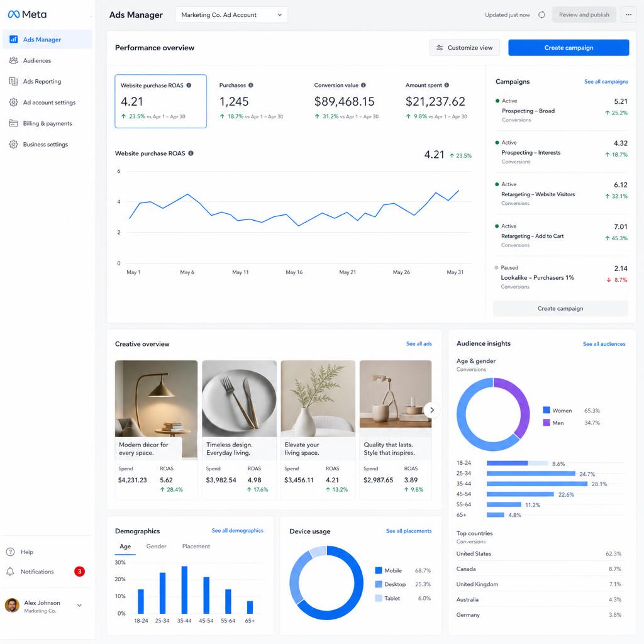This screenshot has height=644, width=644.
Task: Click the blue Women legend swatch
Action: pos(547,410)
